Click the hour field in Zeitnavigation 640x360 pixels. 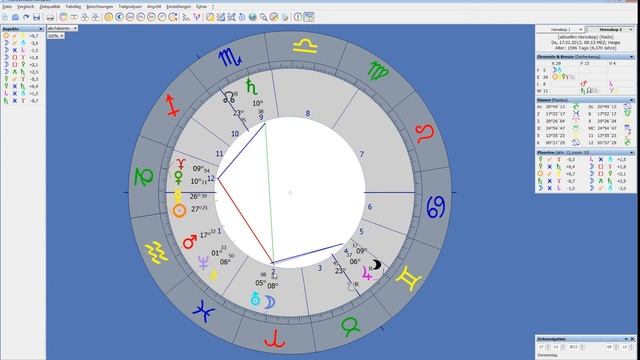point(609,347)
